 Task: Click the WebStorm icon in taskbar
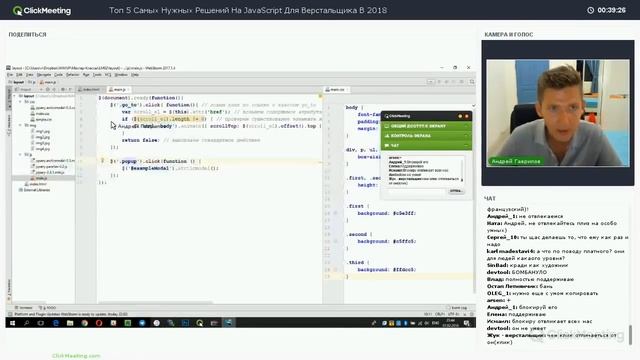(x=229, y=323)
